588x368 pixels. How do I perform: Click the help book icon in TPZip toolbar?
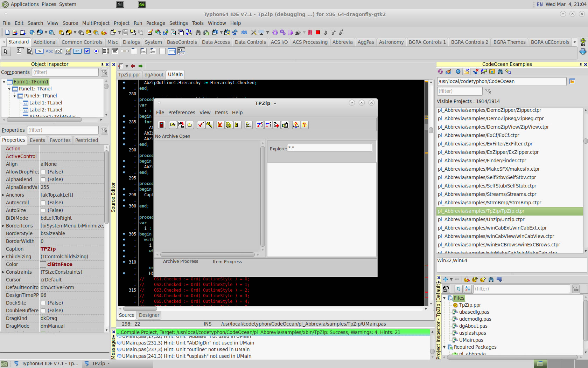296,125
